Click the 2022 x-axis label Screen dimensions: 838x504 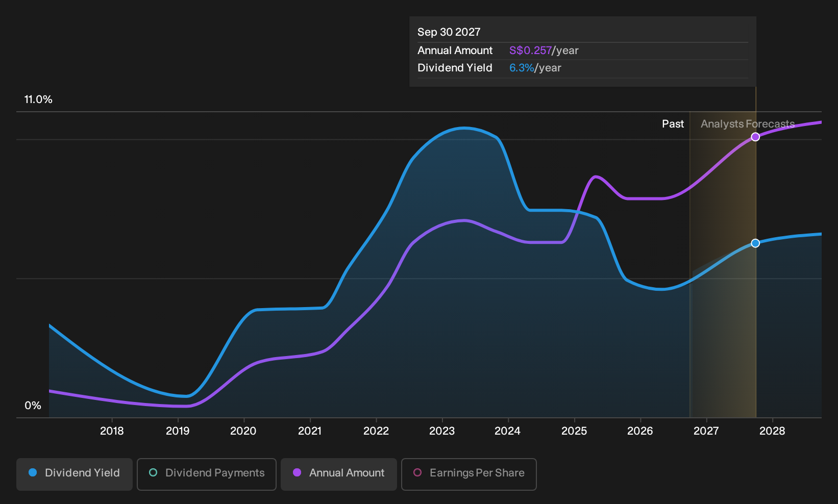tap(376, 431)
